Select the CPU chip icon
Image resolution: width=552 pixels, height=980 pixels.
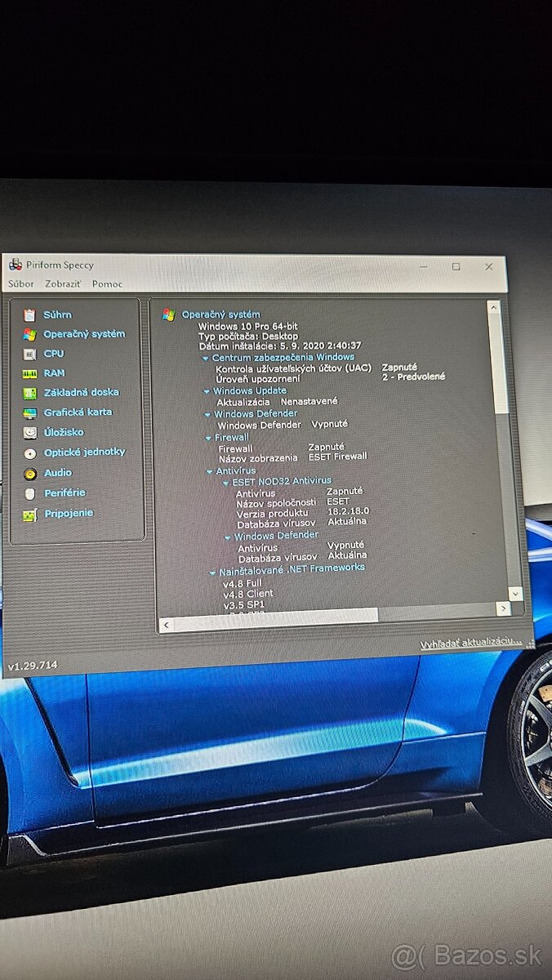tap(29, 354)
